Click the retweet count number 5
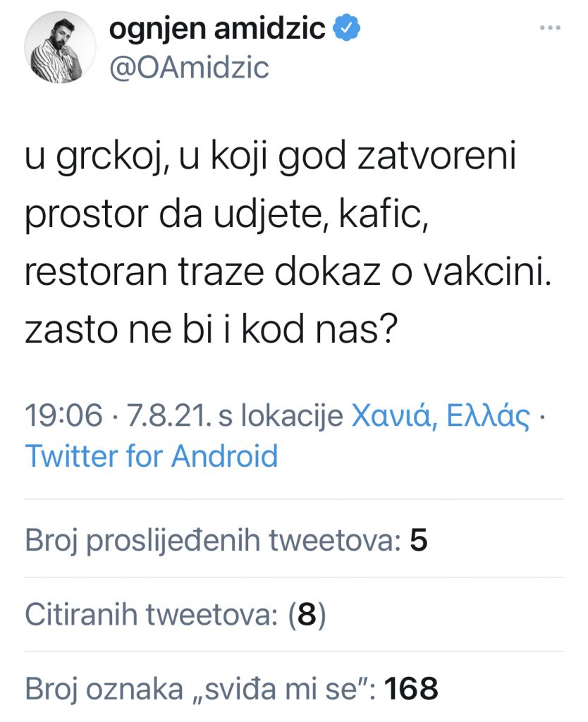The width and height of the screenshot is (588, 722). click(x=418, y=541)
